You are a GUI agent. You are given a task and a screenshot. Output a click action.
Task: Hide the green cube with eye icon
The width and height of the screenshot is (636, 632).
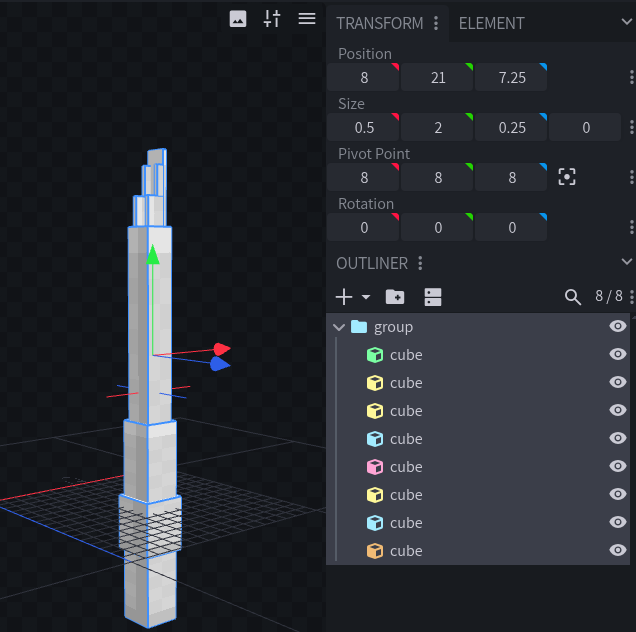(x=618, y=354)
